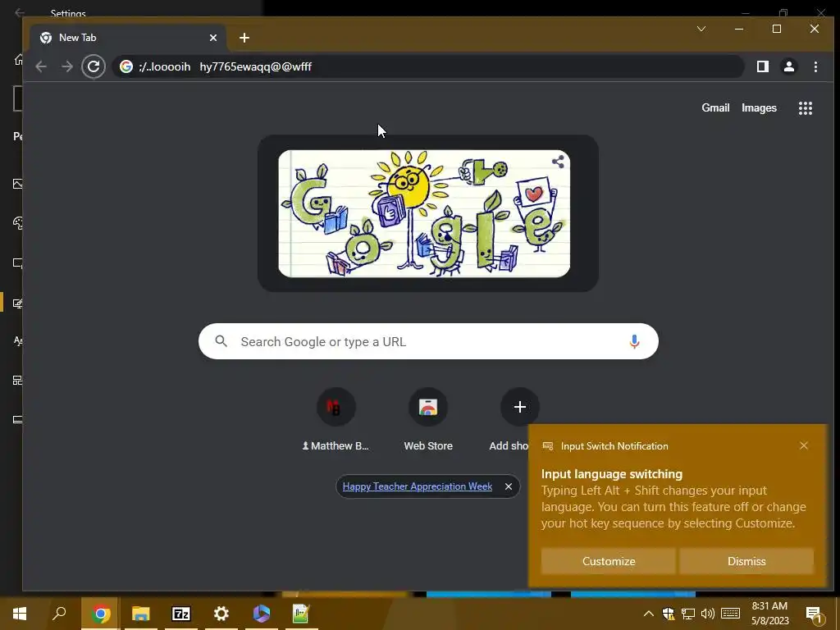Start voice search with the microphone
Screen dimensions: 840x630
pyautogui.click(x=634, y=341)
